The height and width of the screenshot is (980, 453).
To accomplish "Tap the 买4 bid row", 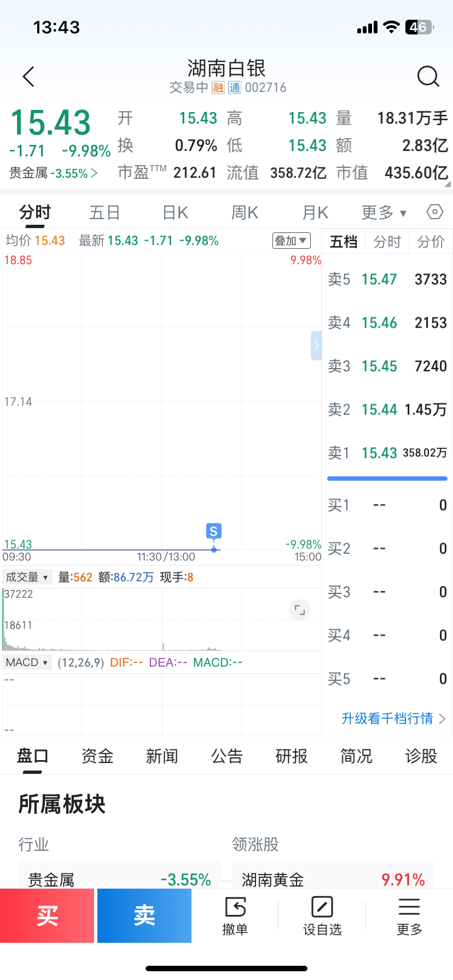I will tap(387, 635).
